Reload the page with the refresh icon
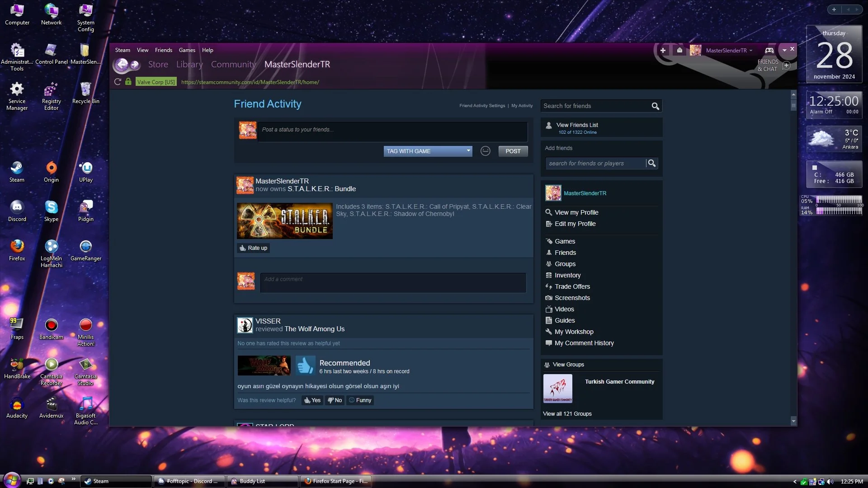The height and width of the screenshot is (488, 868). tap(118, 82)
